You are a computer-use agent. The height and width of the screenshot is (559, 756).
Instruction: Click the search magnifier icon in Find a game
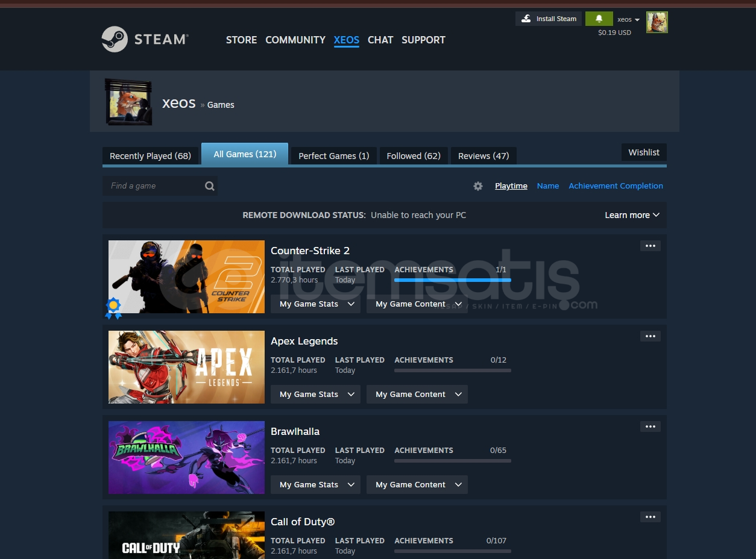[209, 186]
